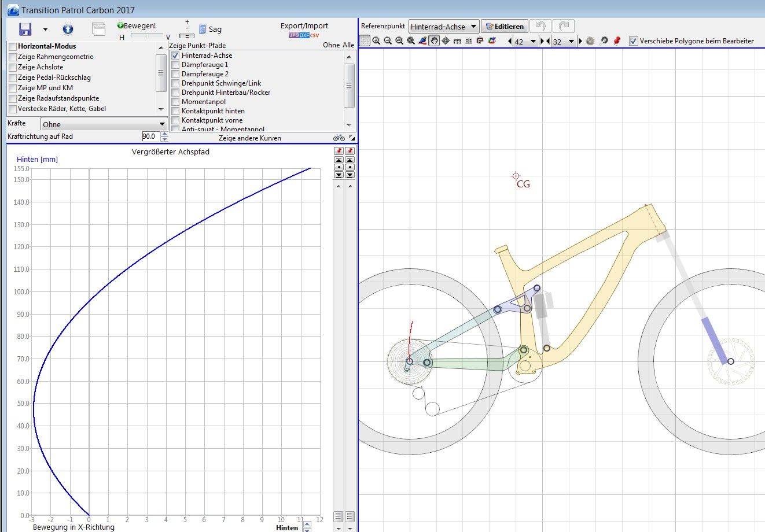The image size is (765, 532).
Task: Enable the Horizontal-Modus checkbox
Action: pos(13,46)
